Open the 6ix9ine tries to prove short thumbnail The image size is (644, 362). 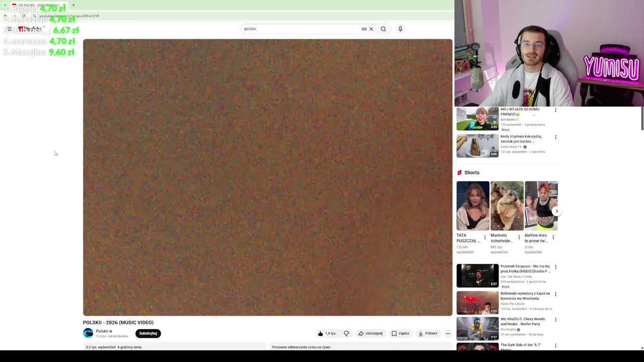click(x=541, y=206)
